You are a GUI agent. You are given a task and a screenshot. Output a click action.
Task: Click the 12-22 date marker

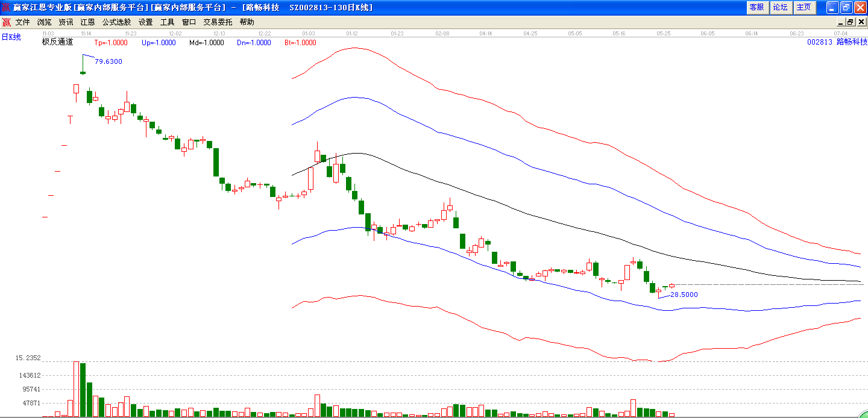pyautogui.click(x=264, y=33)
